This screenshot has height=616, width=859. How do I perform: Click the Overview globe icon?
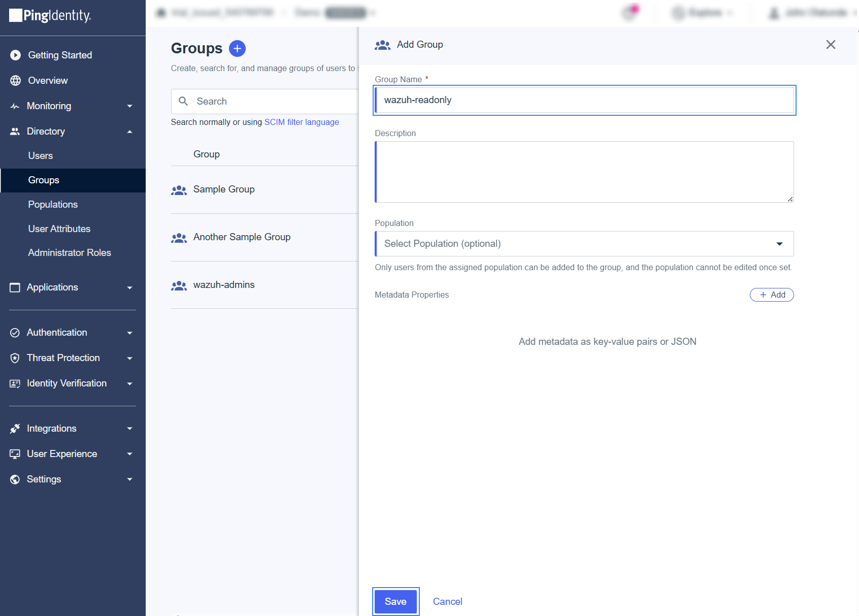15,80
